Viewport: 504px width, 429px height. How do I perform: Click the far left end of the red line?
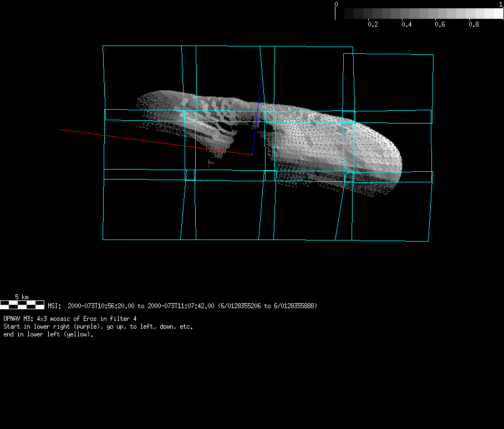click(x=61, y=130)
